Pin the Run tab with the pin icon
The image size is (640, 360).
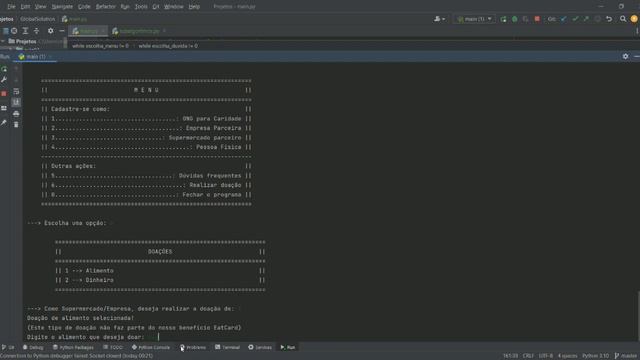tap(4, 122)
